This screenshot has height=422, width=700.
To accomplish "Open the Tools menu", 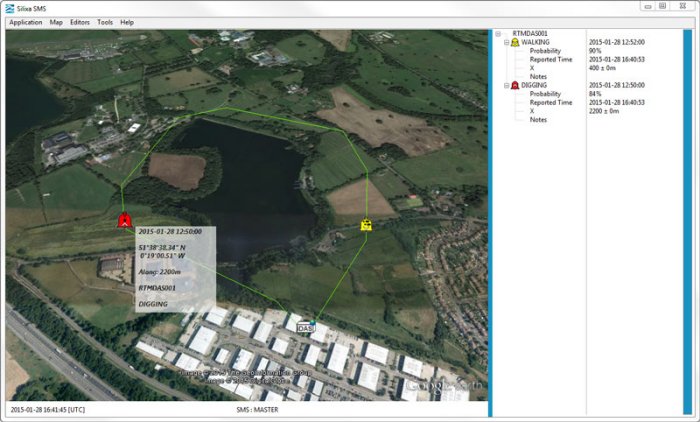I will [x=105, y=22].
